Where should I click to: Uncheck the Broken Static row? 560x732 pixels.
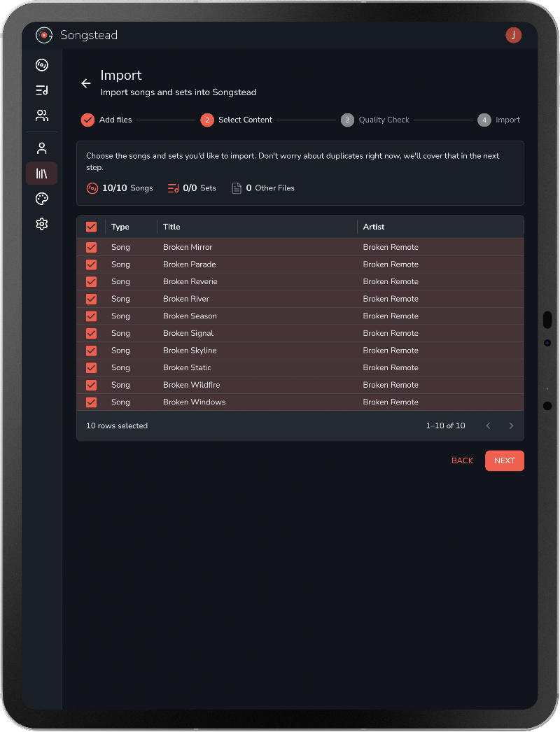point(91,368)
